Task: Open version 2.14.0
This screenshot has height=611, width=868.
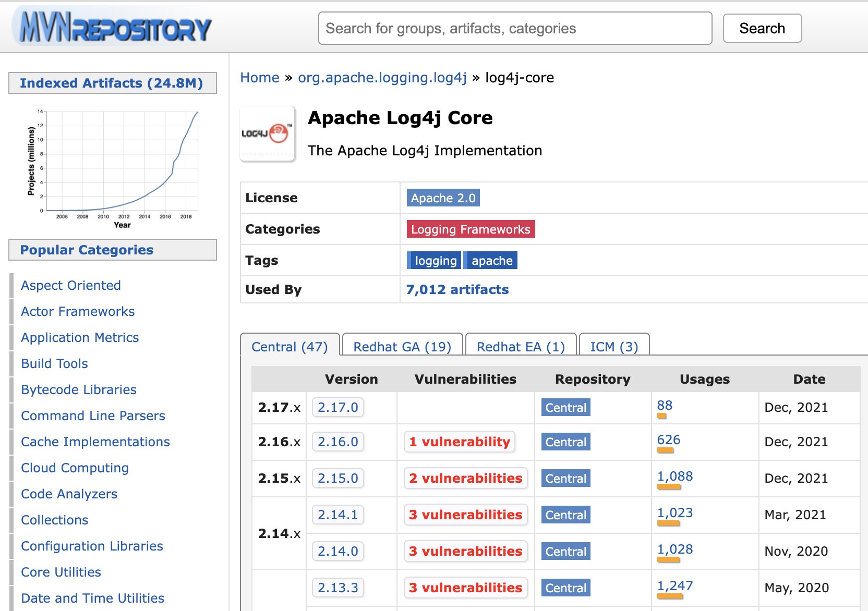Action: click(x=338, y=552)
